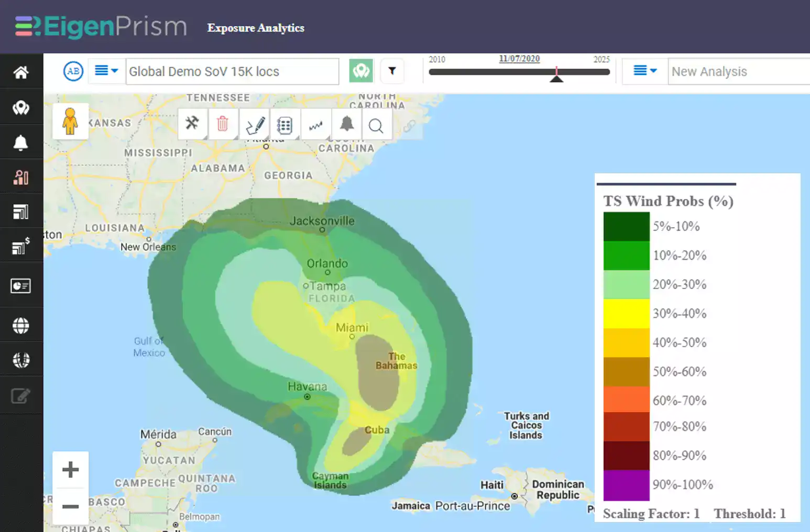Toggle the green map layers button

361,71
